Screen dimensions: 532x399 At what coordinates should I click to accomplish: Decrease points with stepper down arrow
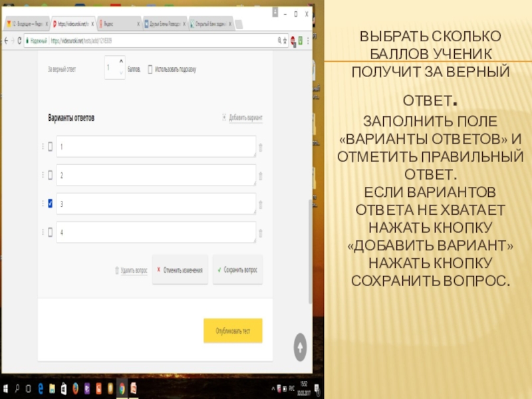120,73
